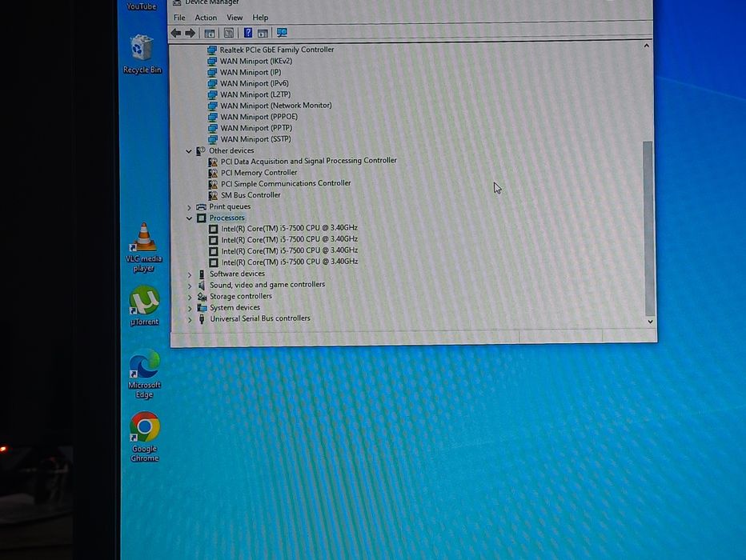
Task: Select WAN Miniport (IPv6)
Action: click(x=254, y=83)
